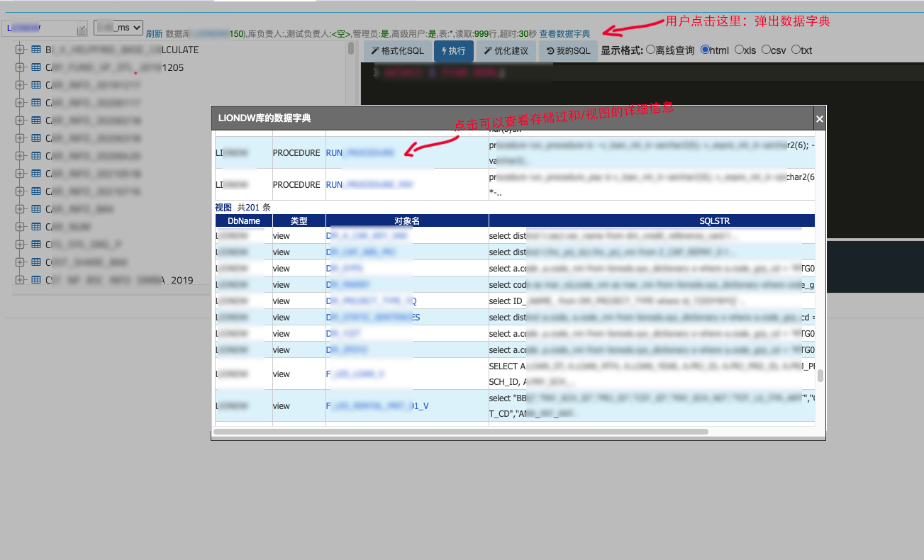
Task: Select the csv display format
Action: [766, 50]
